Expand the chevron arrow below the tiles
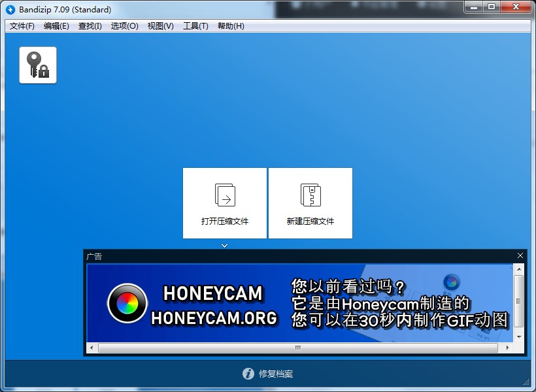 point(225,246)
